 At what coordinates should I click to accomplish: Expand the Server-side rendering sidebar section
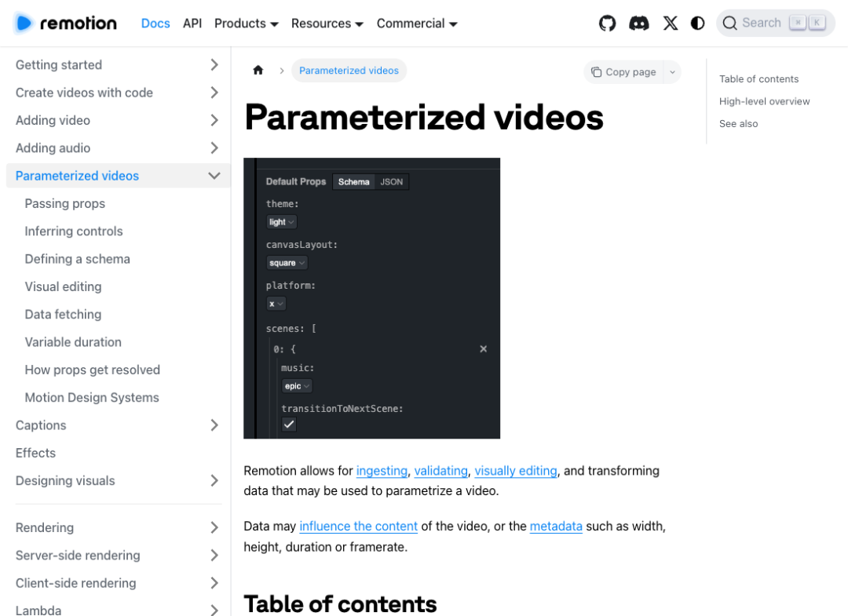click(214, 555)
